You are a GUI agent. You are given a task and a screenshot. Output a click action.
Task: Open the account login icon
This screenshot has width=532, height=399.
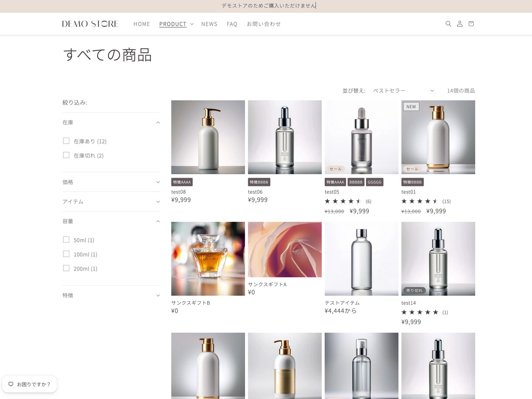point(460,24)
